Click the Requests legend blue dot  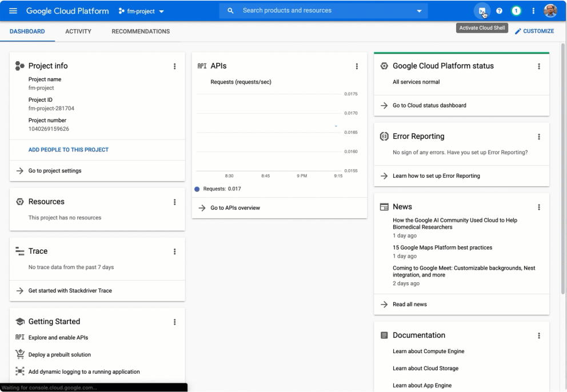[197, 189]
